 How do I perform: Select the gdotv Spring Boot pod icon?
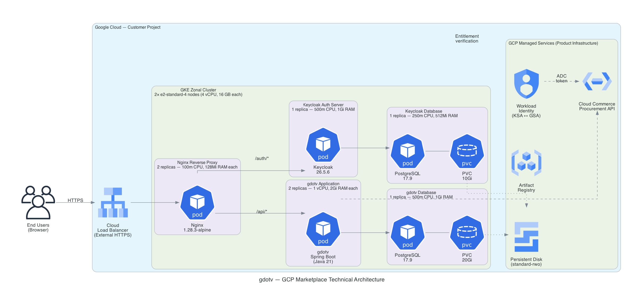[323, 231]
